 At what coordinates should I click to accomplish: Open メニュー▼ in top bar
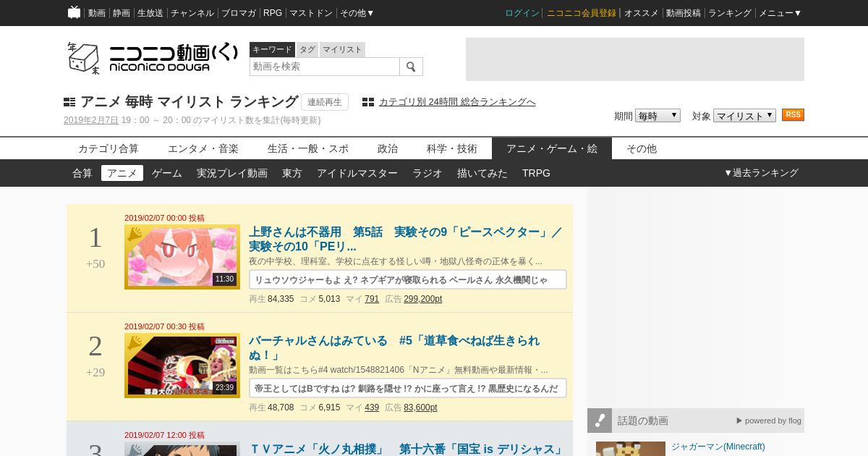780,13
